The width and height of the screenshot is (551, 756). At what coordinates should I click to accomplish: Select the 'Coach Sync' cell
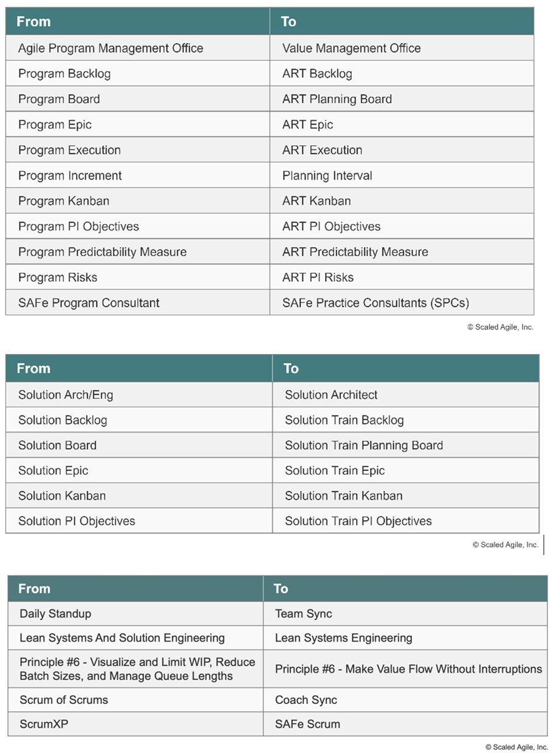405,700
